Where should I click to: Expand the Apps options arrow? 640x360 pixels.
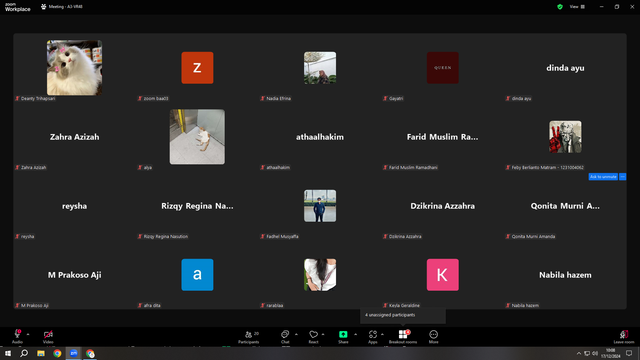(x=382, y=334)
